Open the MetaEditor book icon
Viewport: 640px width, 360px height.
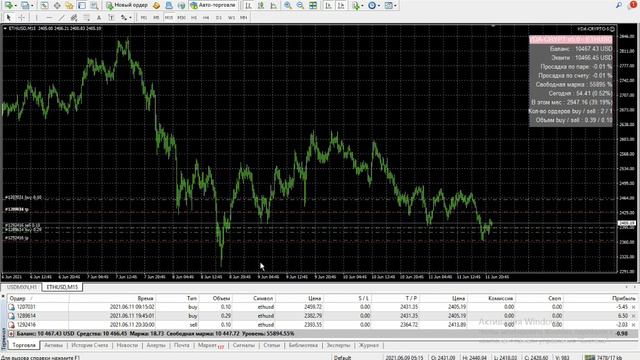156,5
